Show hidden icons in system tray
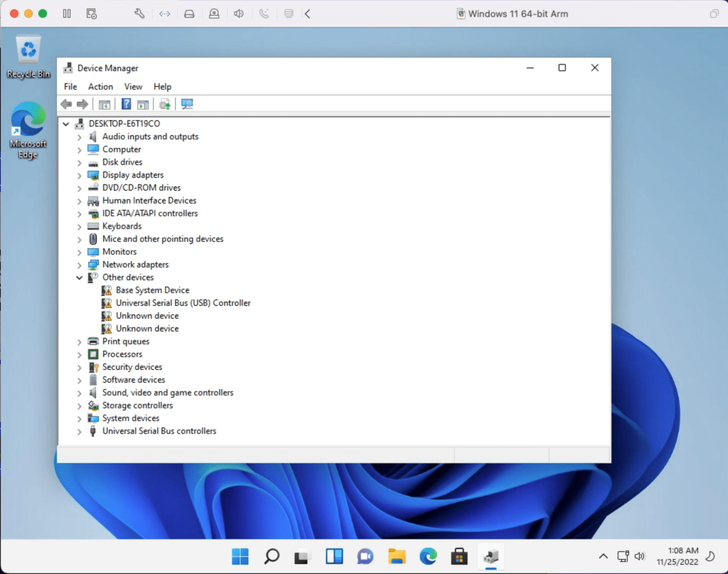This screenshot has width=728, height=574. click(x=603, y=556)
